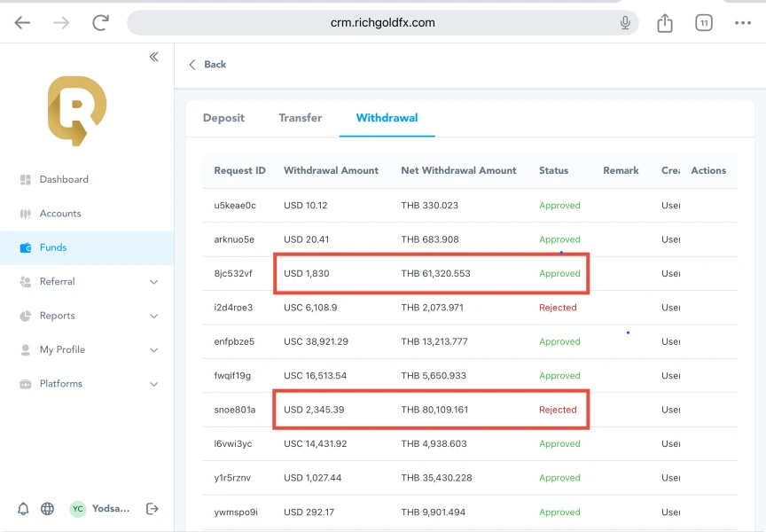Click the microphone icon in address bar
Screen dimensions: 766x532
(x=625, y=23)
